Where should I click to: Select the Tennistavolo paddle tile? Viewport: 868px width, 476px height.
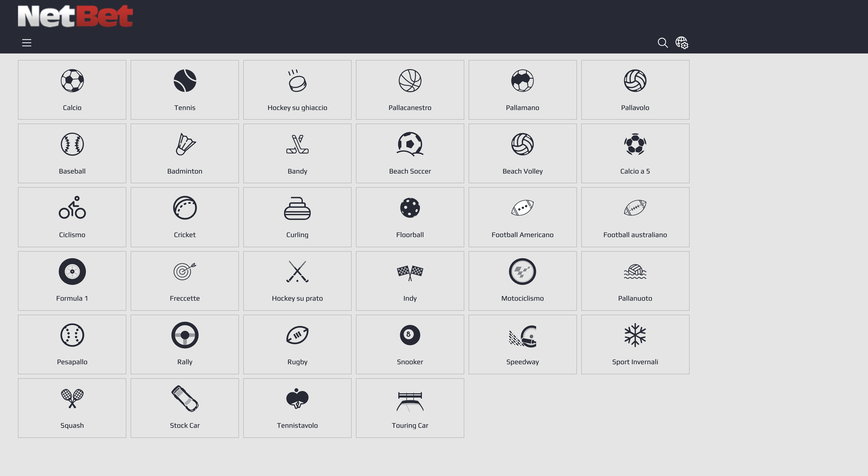297,408
